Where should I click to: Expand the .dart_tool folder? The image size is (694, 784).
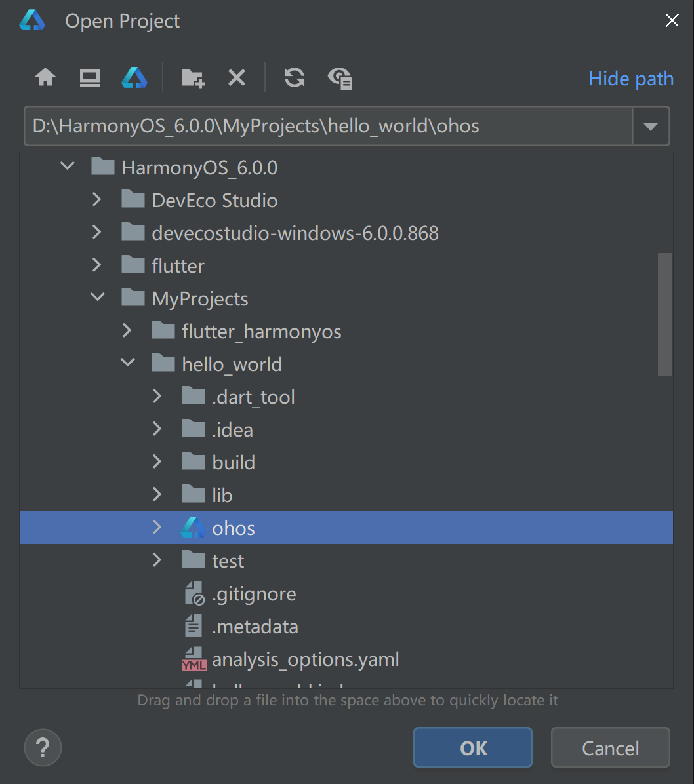coord(157,396)
